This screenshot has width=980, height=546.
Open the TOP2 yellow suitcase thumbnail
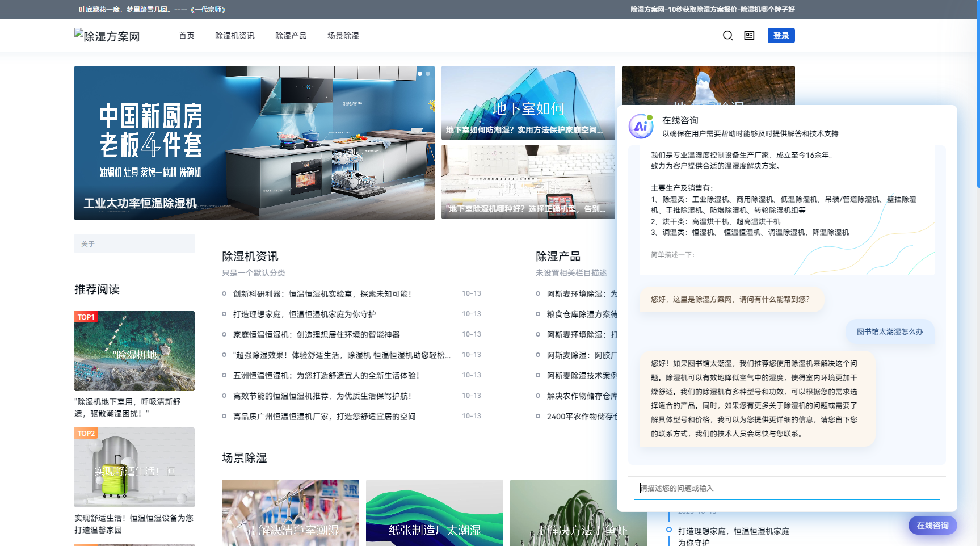pyautogui.click(x=134, y=467)
